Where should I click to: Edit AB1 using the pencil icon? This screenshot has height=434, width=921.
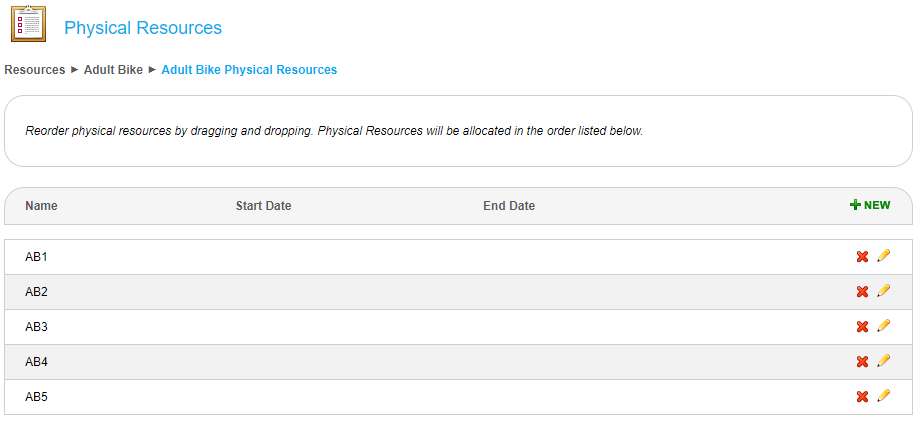(883, 256)
